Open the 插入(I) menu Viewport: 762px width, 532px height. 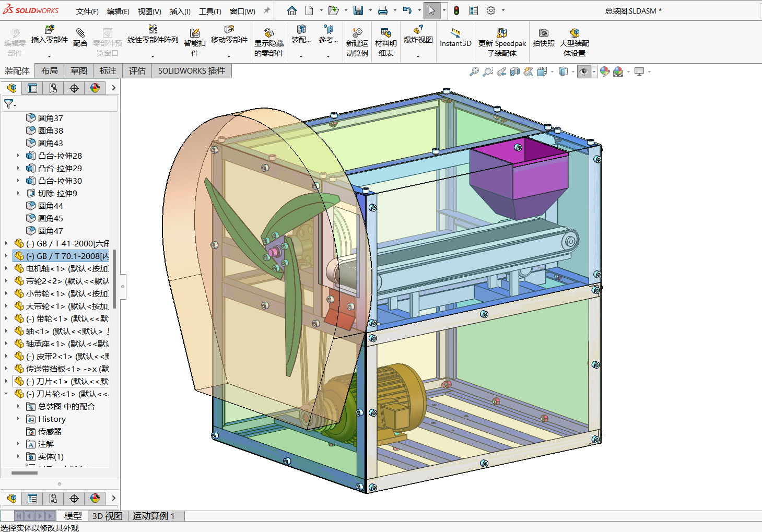[180, 11]
